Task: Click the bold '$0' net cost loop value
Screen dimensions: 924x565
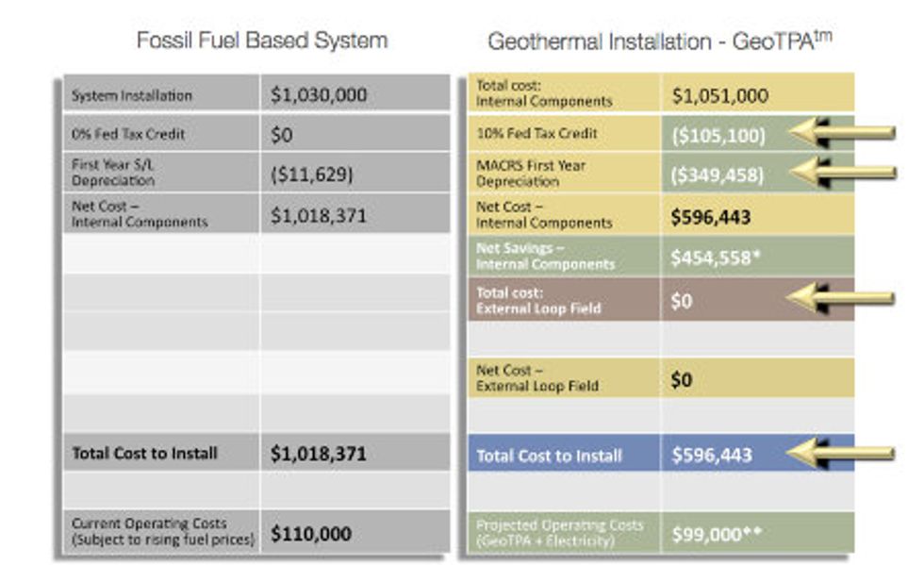Action: tap(682, 379)
